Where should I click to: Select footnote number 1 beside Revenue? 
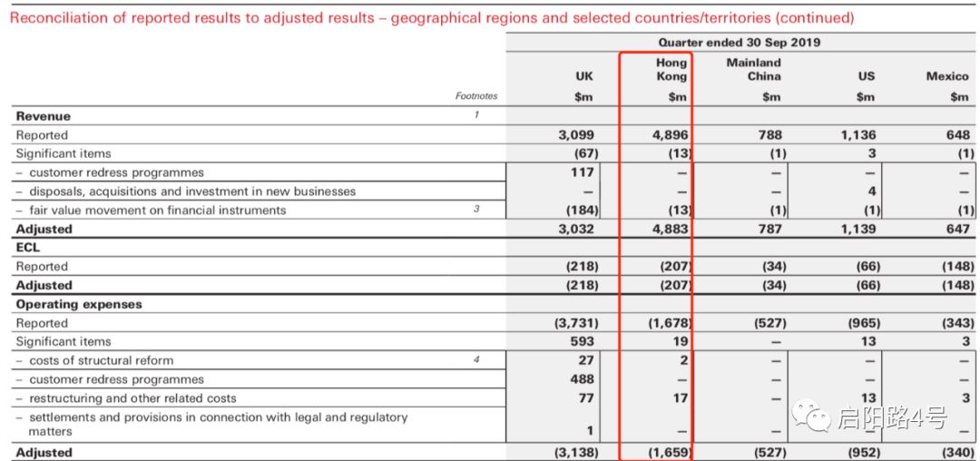[x=476, y=115]
